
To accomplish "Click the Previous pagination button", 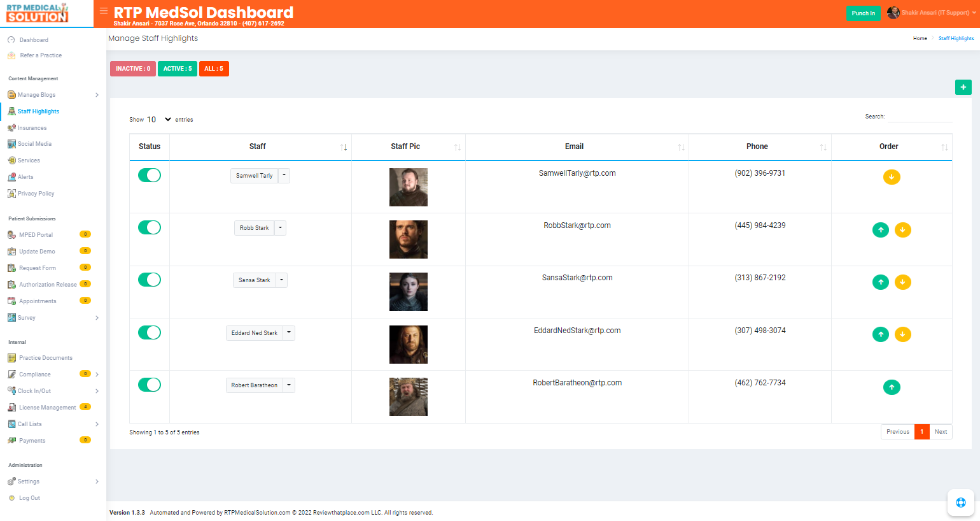I will 898,432.
